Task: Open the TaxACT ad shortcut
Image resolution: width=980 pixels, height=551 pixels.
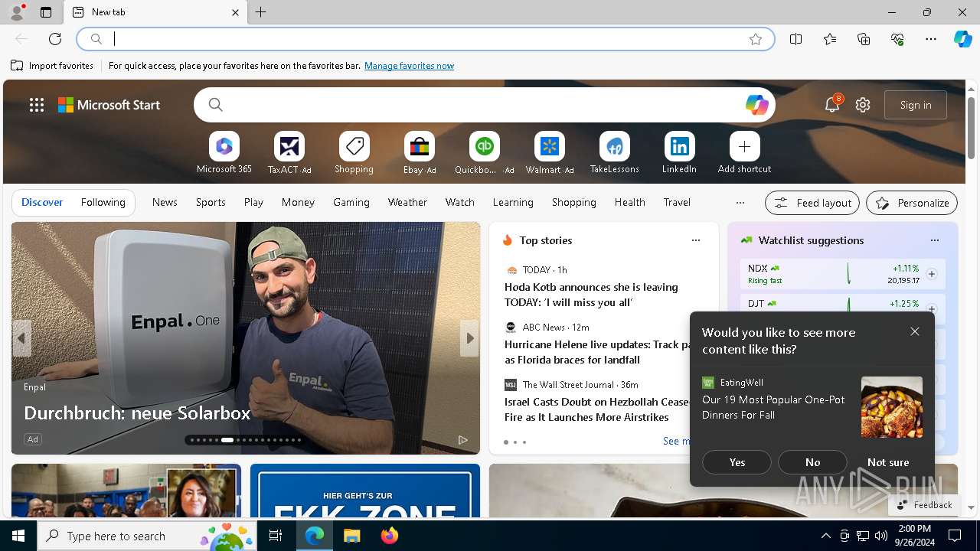Action: [289, 153]
